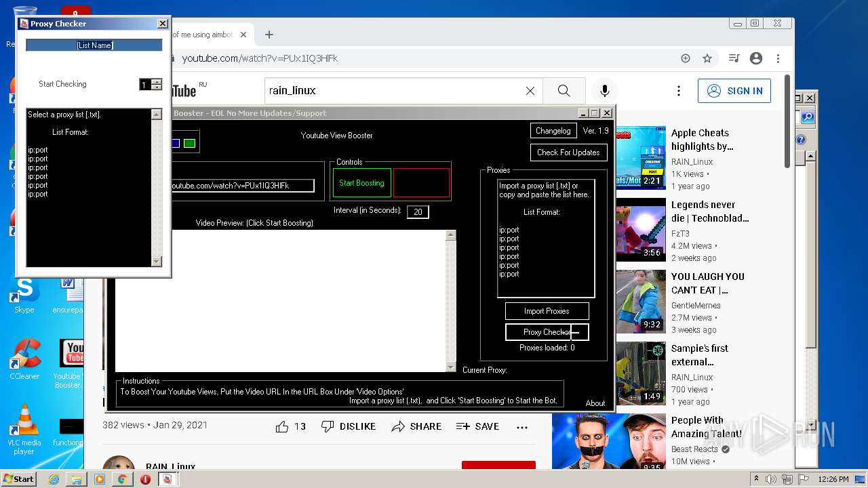Show hidden system tray icons
This screenshot has width=868, height=488.
click(x=756, y=479)
